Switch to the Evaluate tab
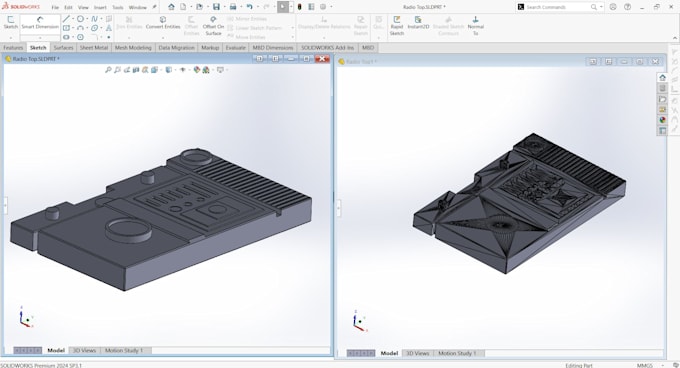The image size is (680, 368). (x=235, y=48)
